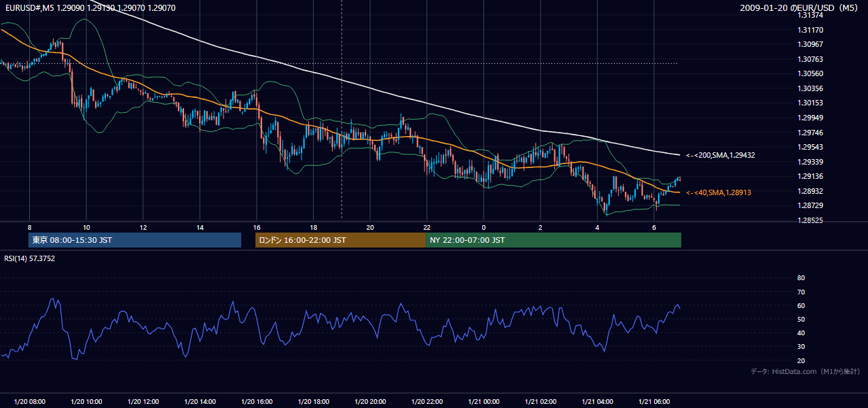Click hour label 14 under the price chart

point(200,226)
